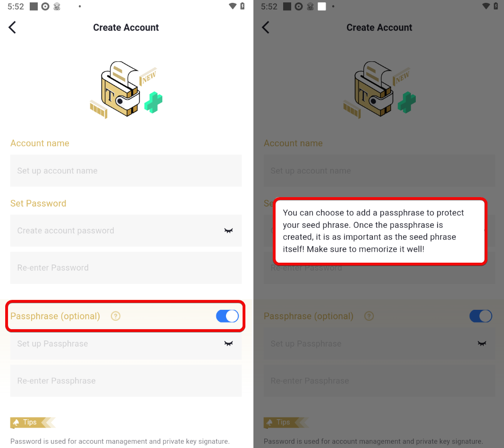Open Passphrase help question mark on left screen

click(116, 316)
